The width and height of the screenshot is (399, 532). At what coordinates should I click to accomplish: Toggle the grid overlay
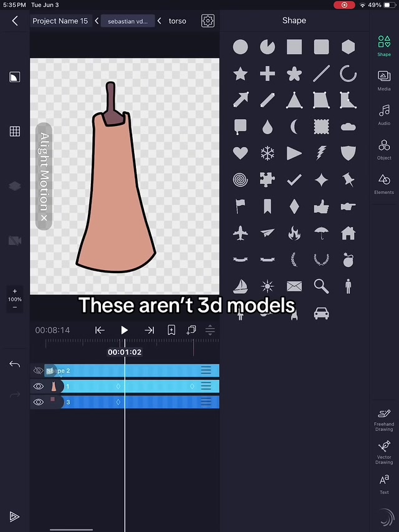click(x=14, y=132)
